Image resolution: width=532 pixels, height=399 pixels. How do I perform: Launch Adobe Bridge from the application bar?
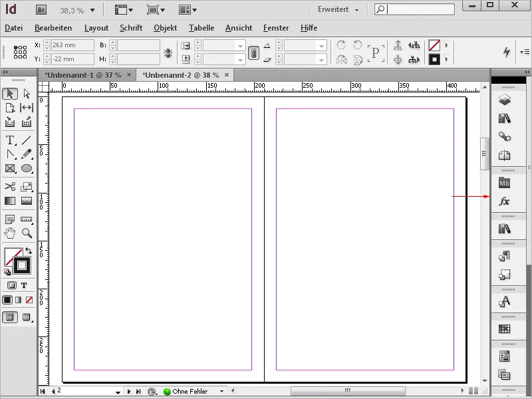click(41, 9)
